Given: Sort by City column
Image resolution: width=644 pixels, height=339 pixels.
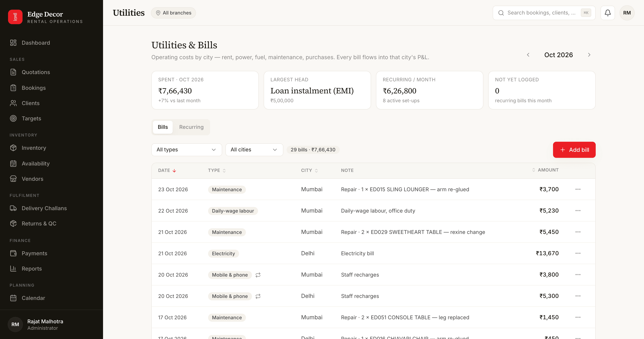Looking at the screenshot, I should point(309,170).
